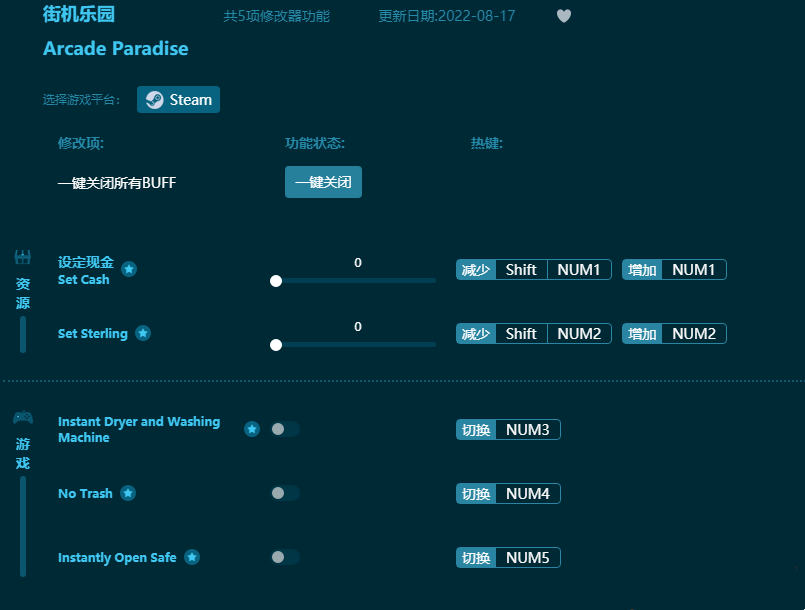The image size is (805, 610).
Task: Click the Set Cash value 0
Action: 358,263
